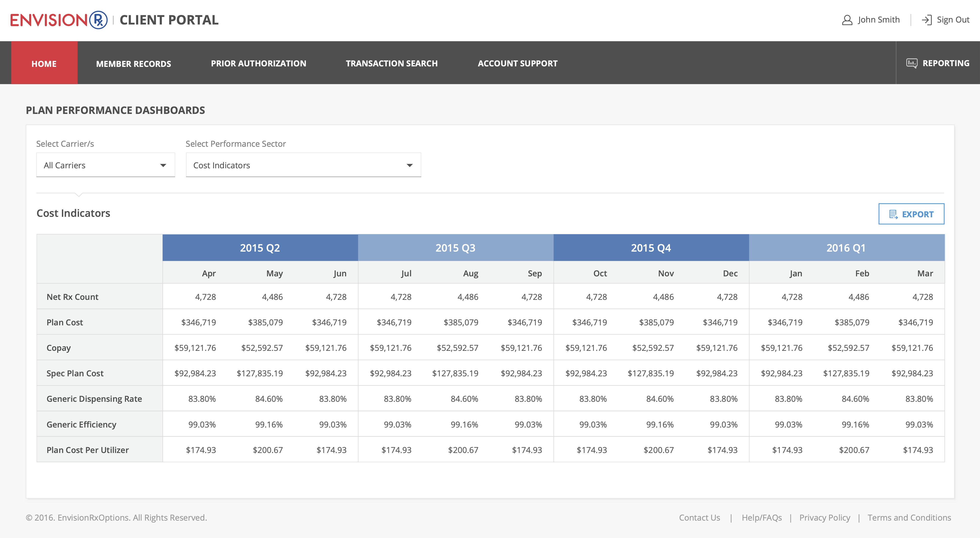
Task: Open the All Carriers dropdown
Action: (105, 165)
